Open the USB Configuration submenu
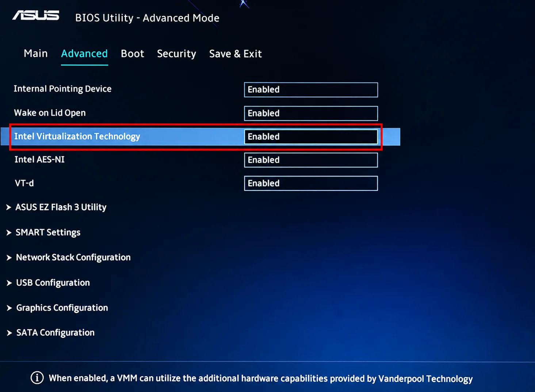This screenshot has height=392, width=535. pyautogui.click(x=53, y=283)
